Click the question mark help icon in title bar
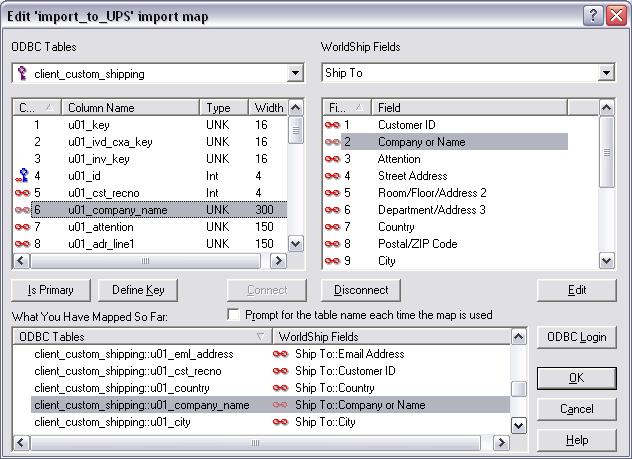 click(x=593, y=16)
